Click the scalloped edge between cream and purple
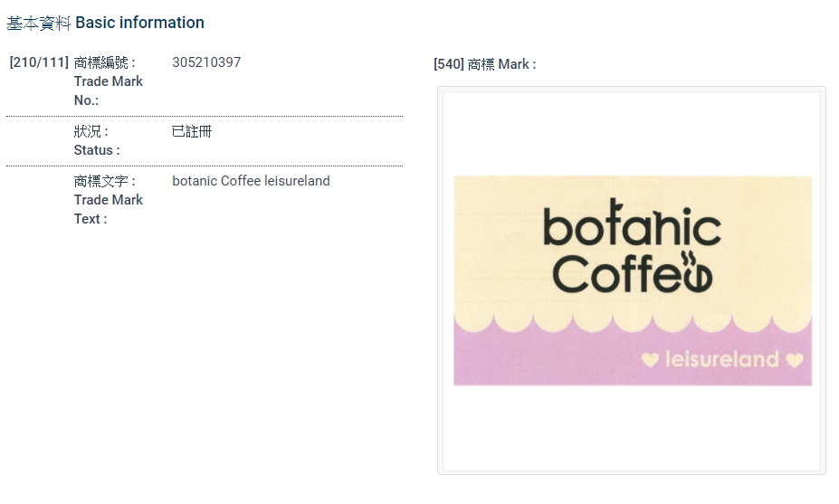Image resolution: width=839 pixels, height=504 pixels. 632,323
